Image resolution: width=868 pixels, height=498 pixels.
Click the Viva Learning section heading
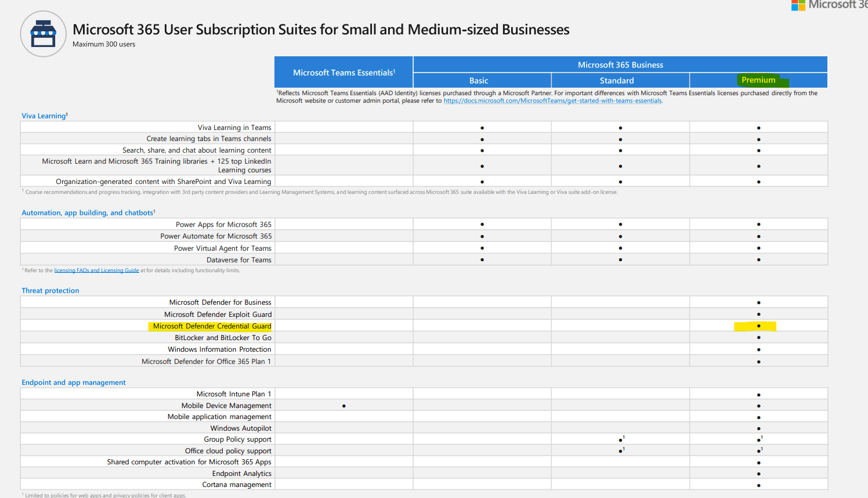click(45, 116)
